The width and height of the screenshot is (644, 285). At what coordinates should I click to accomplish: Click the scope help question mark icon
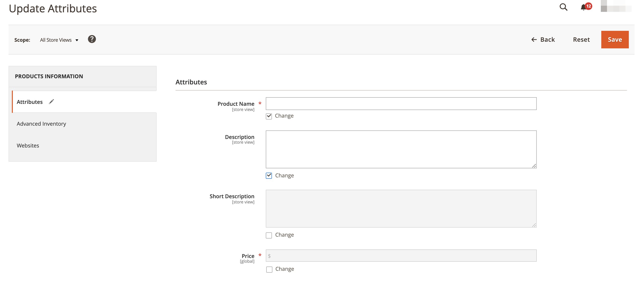coord(92,39)
